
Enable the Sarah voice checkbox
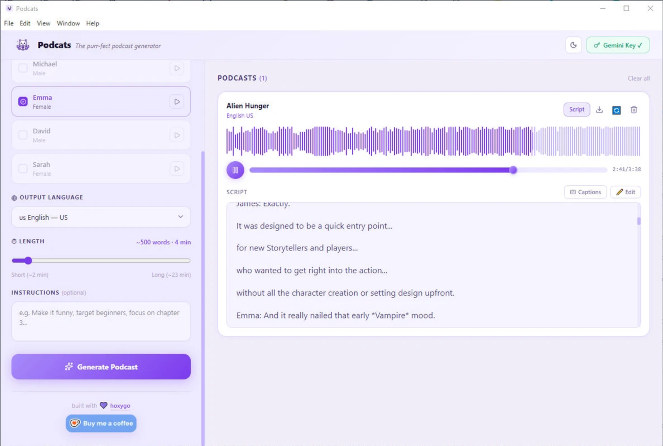pos(23,167)
